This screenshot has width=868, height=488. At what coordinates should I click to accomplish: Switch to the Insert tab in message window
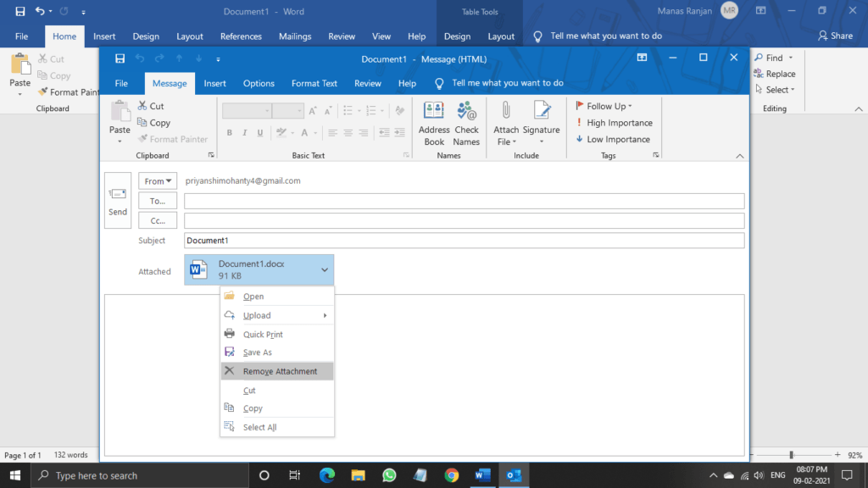[x=214, y=84]
